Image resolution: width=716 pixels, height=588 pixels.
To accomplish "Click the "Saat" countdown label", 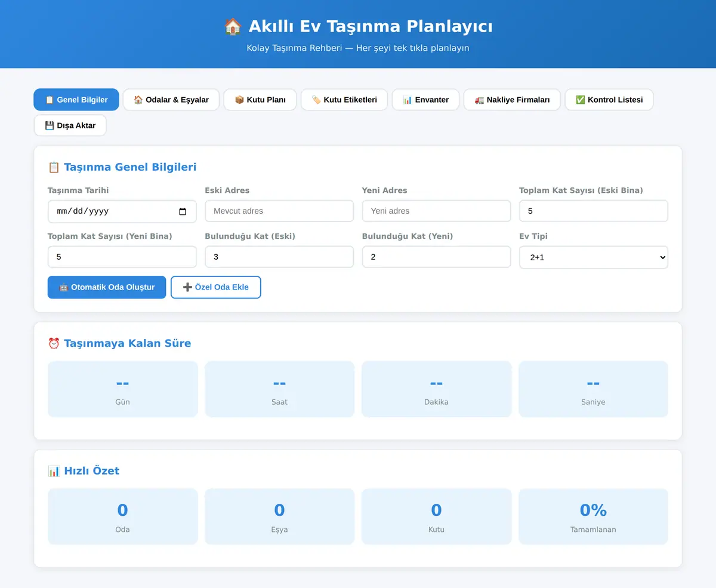I will point(279,402).
